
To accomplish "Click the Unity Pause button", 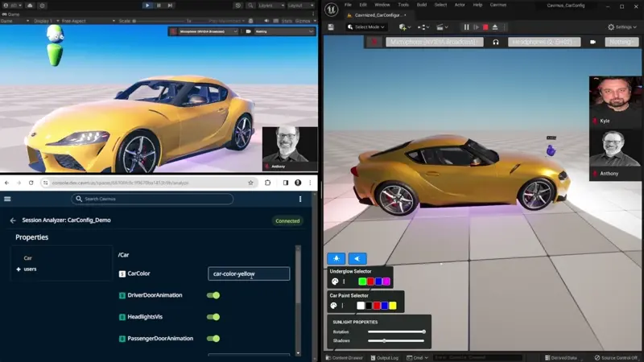I will [x=159, y=6].
